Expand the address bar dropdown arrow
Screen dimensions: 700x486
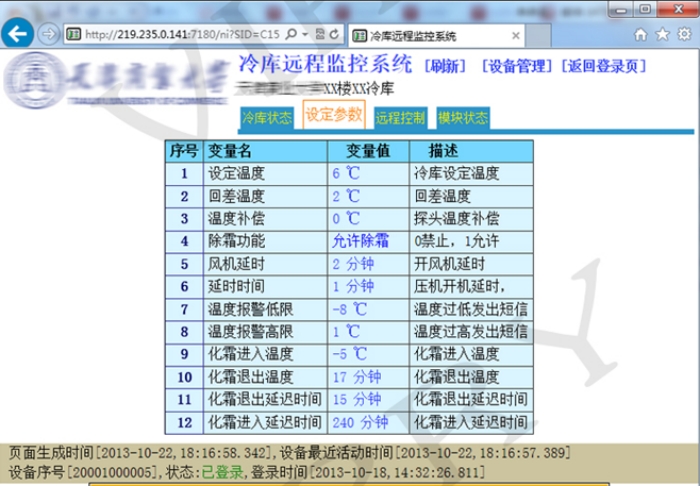pos(303,35)
